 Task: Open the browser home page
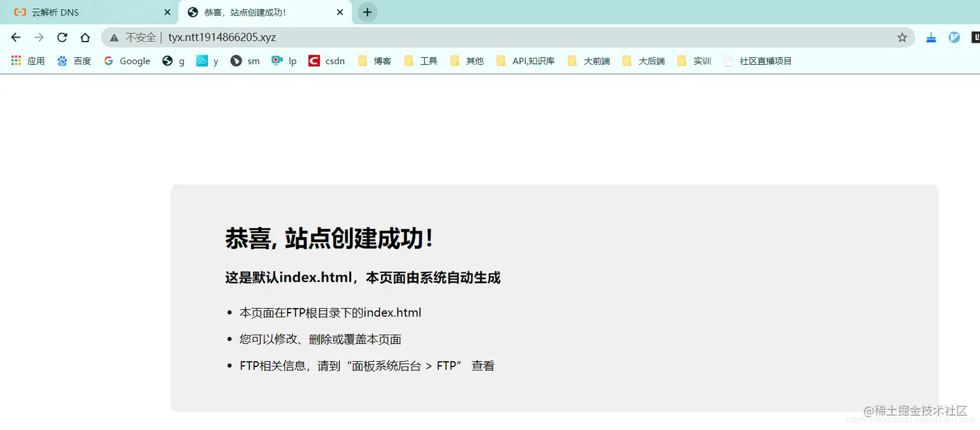point(85,38)
